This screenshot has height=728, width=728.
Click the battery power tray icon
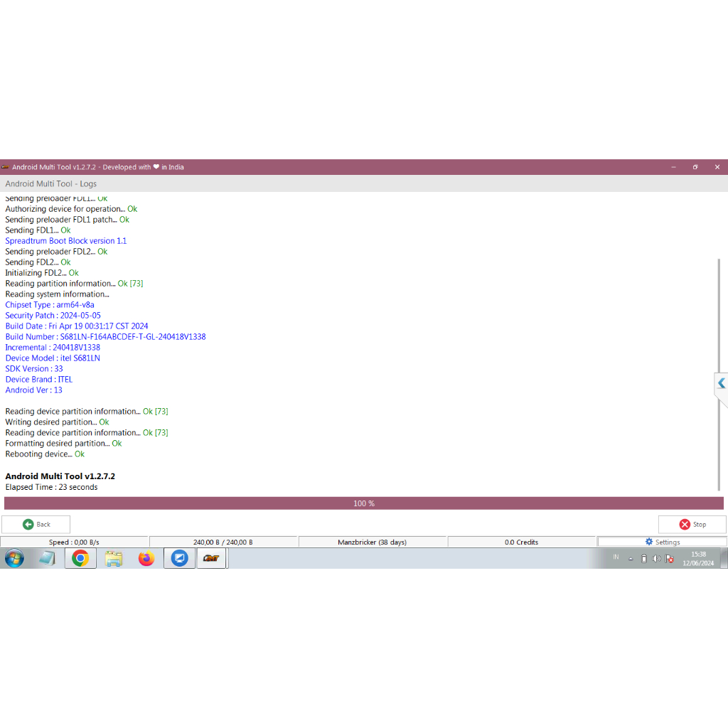644,559
